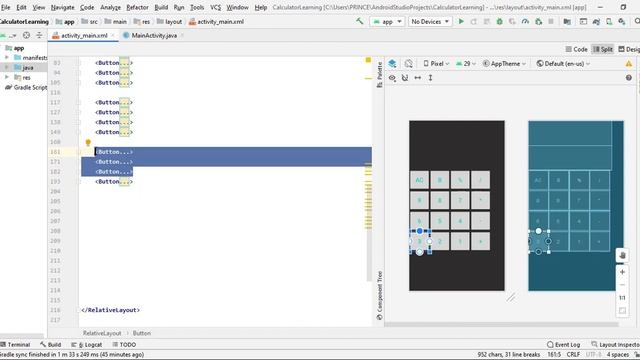Screen dimensions: 640x360
Task: Click the Expand Horizontally arrows icon
Action: (418, 78)
